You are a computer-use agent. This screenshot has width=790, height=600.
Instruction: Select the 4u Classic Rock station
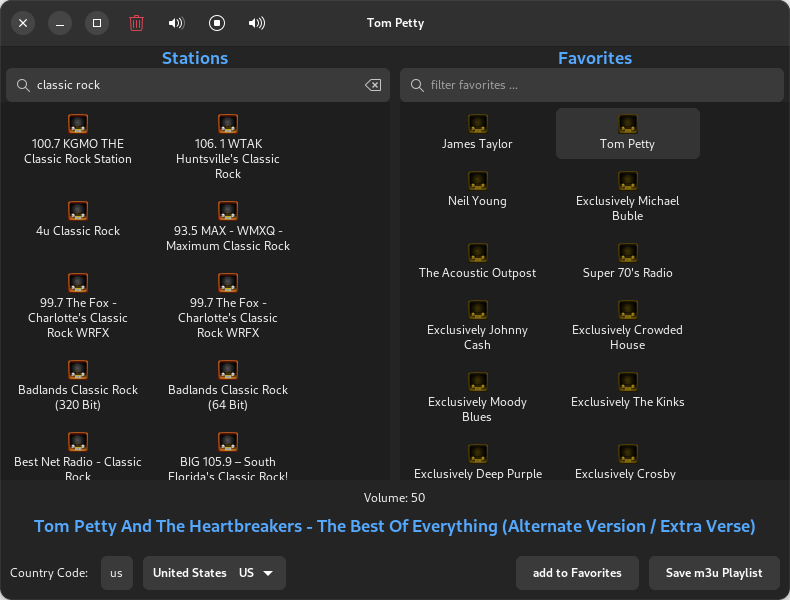click(78, 220)
